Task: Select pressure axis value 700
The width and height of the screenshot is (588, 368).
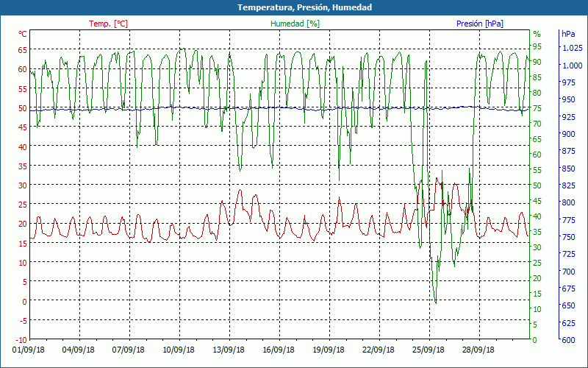Action: [x=569, y=271]
